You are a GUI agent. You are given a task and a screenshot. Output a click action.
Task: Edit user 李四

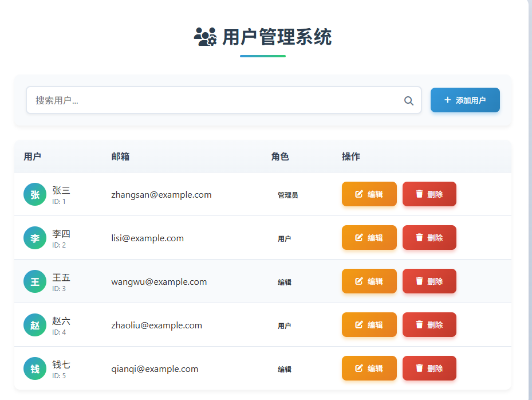369,238
